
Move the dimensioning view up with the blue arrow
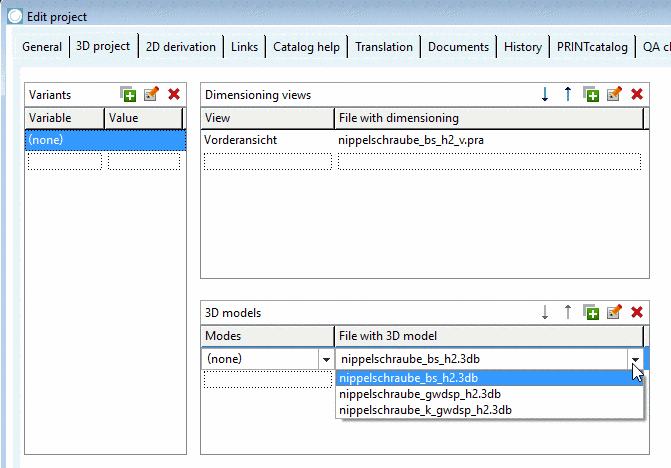(x=568, y=94)
